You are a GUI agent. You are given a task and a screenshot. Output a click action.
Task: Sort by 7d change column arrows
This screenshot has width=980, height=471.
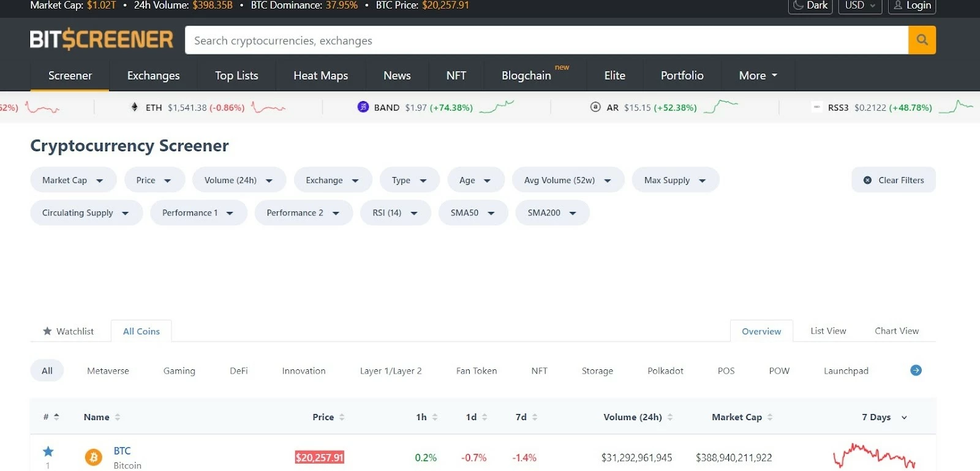pos(535,417)
